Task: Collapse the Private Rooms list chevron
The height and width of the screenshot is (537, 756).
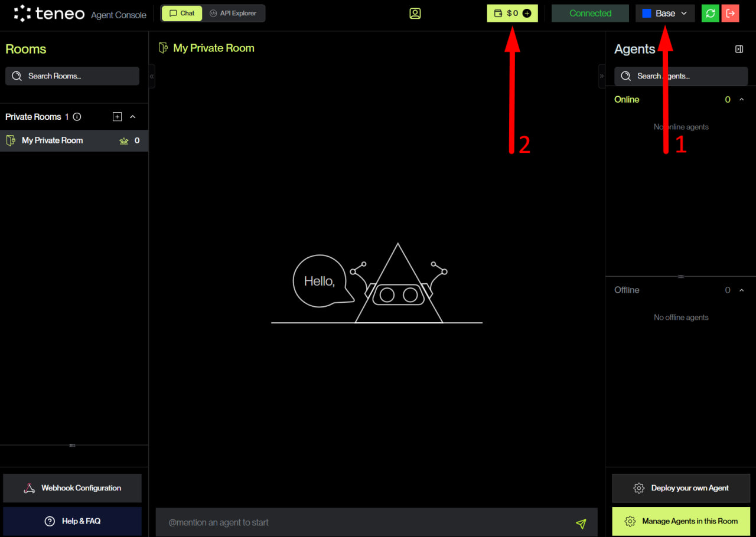Action: click(x=133, y=117)
